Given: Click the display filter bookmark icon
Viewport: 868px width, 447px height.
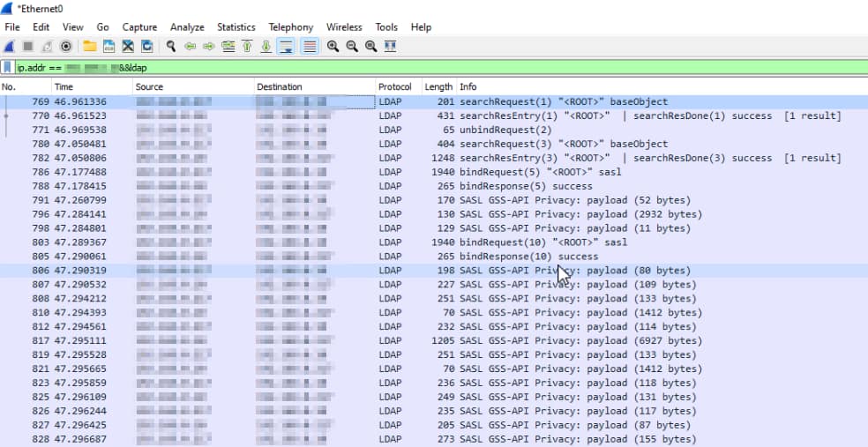Looking at the screenshot, I should 8,68.
